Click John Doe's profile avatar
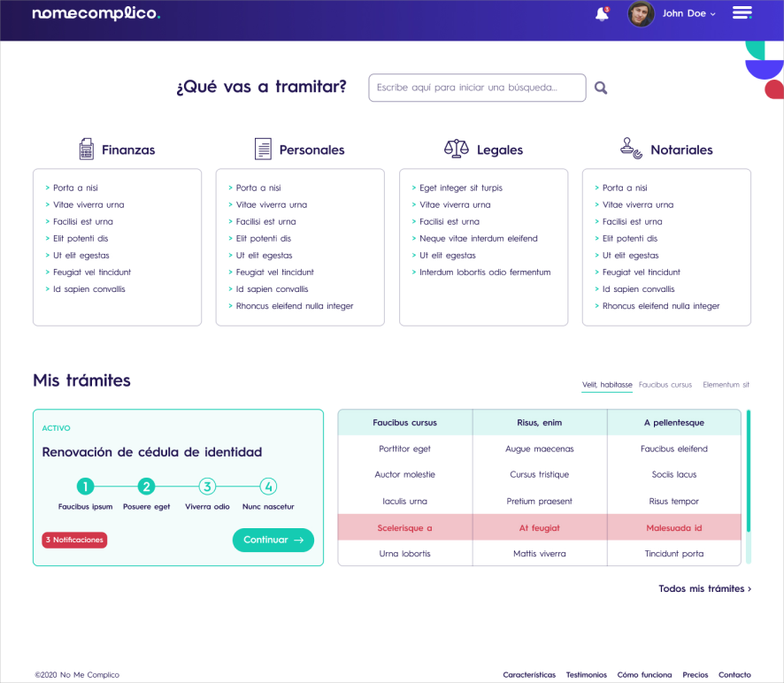The height and width of the screenshot is (683, 784). (641, 14)
